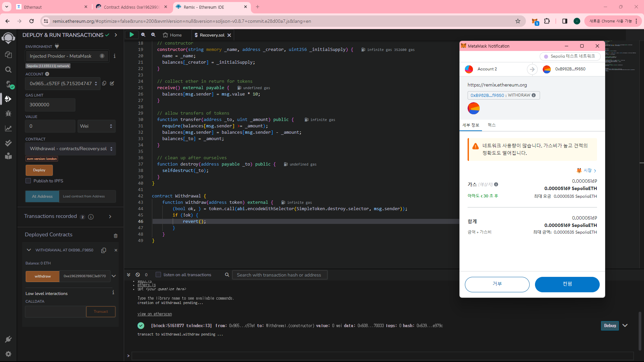Select Deploy & run transactions sidebar icon
This screenshot has height=362, width=644.
click(8, 99)
